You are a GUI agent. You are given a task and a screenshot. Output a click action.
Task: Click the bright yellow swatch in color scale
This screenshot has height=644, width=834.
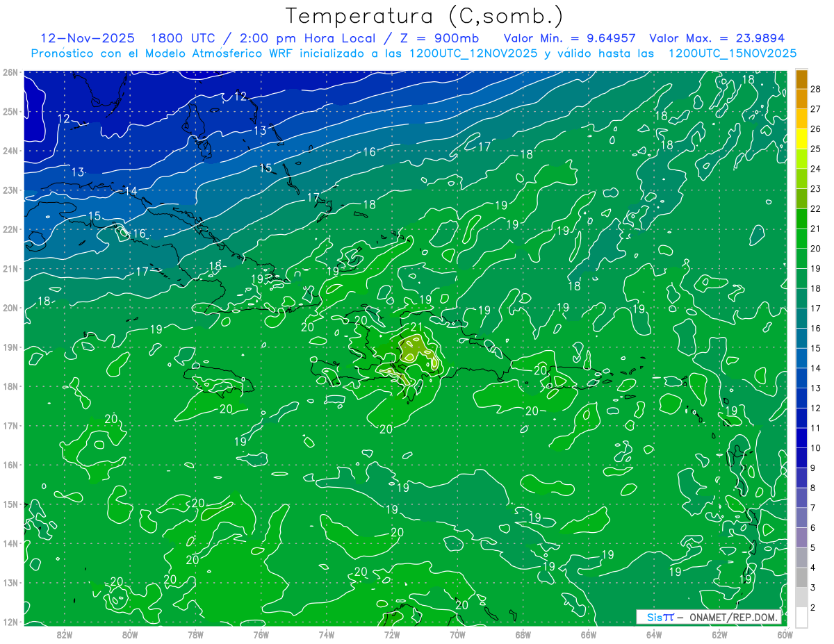tap(801, 139)
